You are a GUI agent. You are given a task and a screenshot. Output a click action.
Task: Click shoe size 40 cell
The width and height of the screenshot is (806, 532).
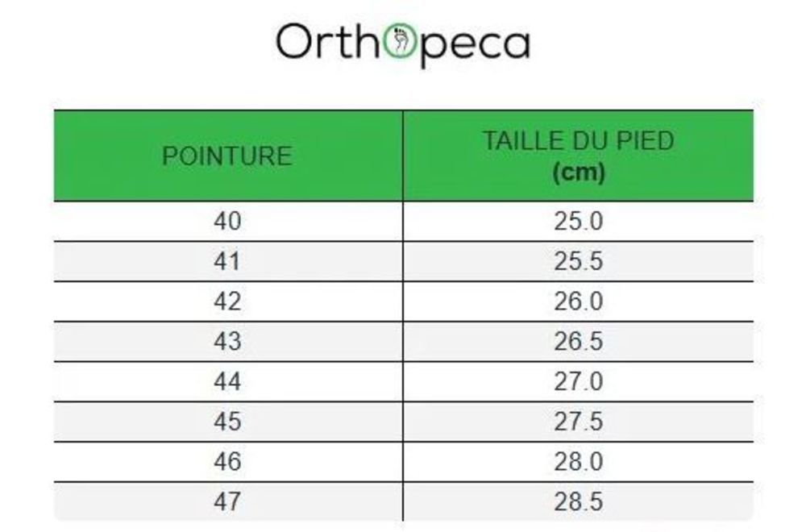click(x=228, y=221)
